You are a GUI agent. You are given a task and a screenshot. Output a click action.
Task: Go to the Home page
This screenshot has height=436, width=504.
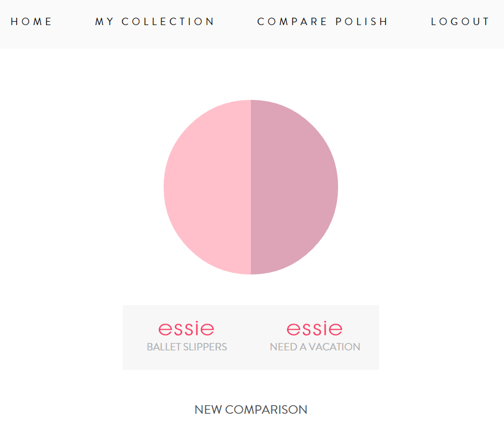tap(31, 22)
